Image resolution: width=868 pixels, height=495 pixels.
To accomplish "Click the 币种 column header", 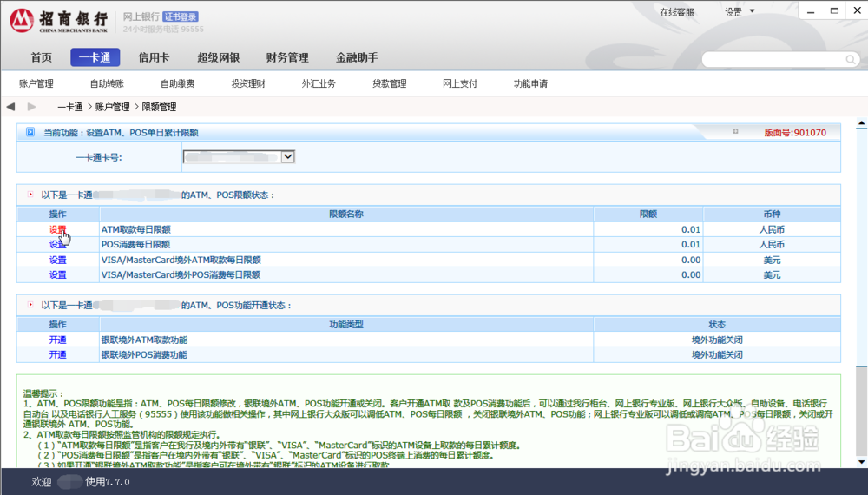I will (x=772, y=214).
